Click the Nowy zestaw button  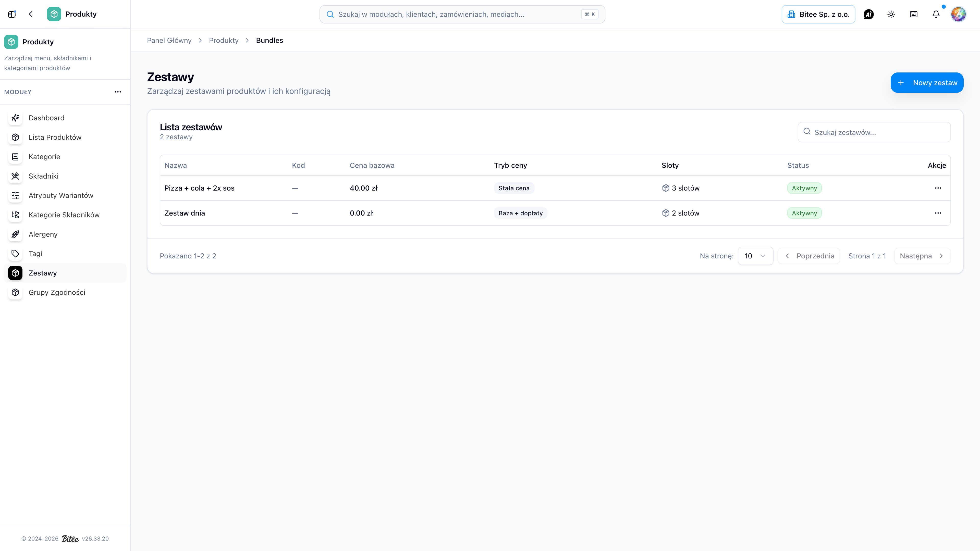coord(927,82)
